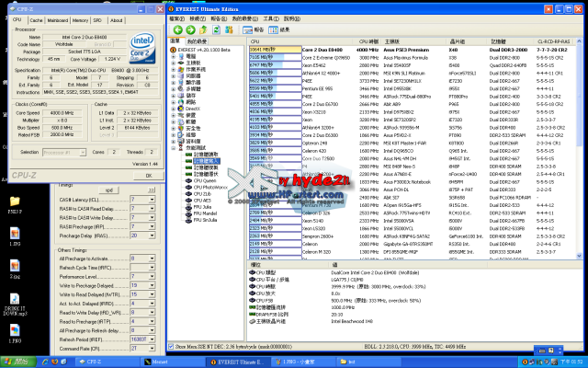Click the Start button on the taskbar
588x368 pixels.
pos(18,362)
